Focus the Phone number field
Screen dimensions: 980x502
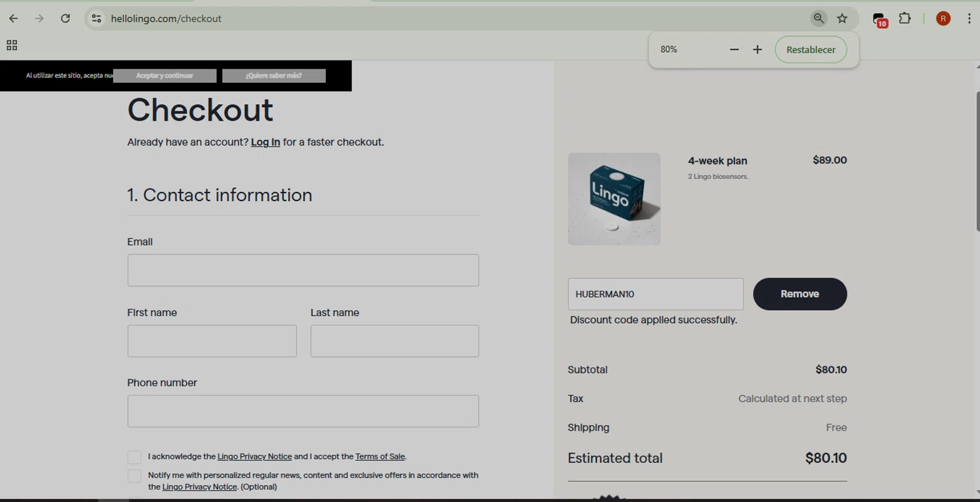pos(303,411)
